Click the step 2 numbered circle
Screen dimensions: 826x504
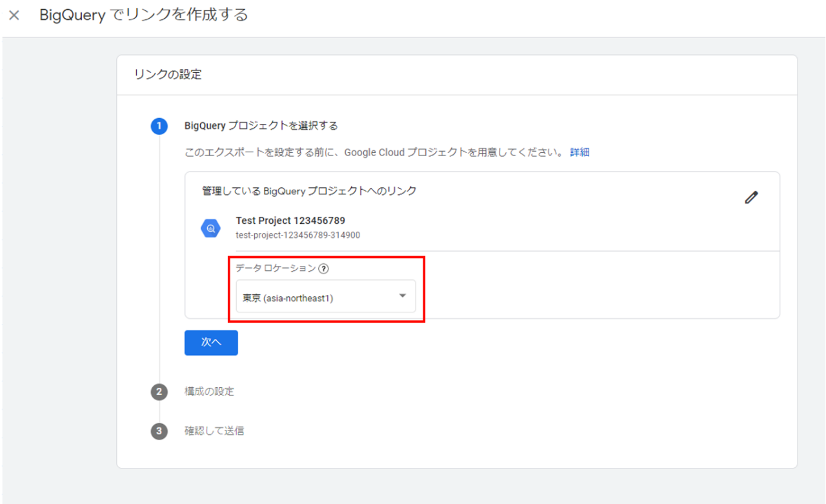[x=159, y=392]
